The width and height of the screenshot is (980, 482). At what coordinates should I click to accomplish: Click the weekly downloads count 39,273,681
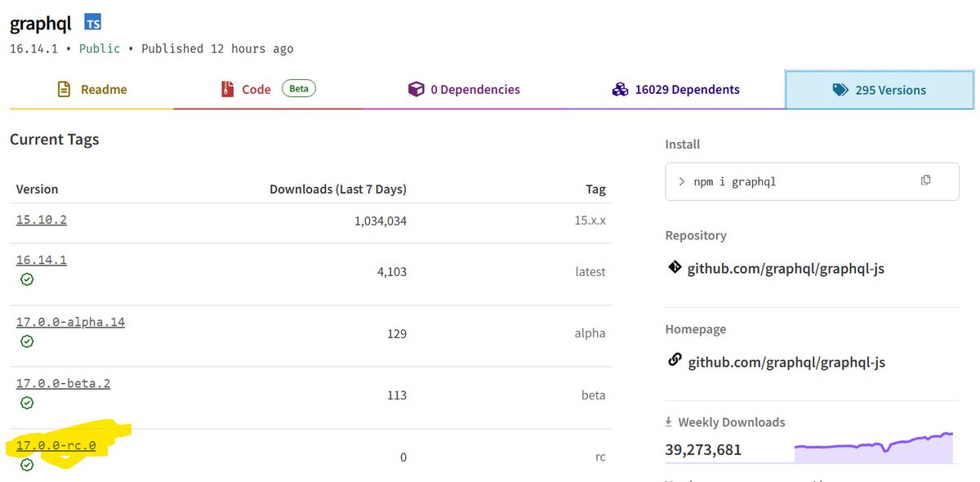point(703,449)
